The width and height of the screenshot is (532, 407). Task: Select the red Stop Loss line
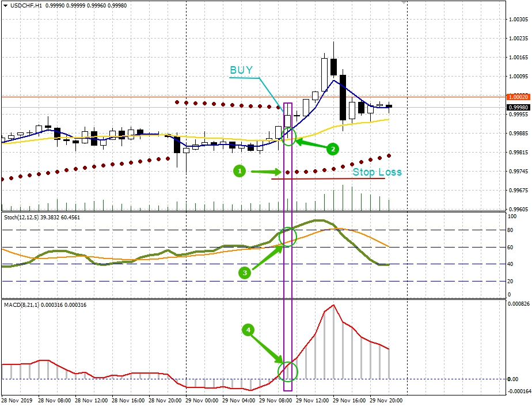[x=328, y=179]
